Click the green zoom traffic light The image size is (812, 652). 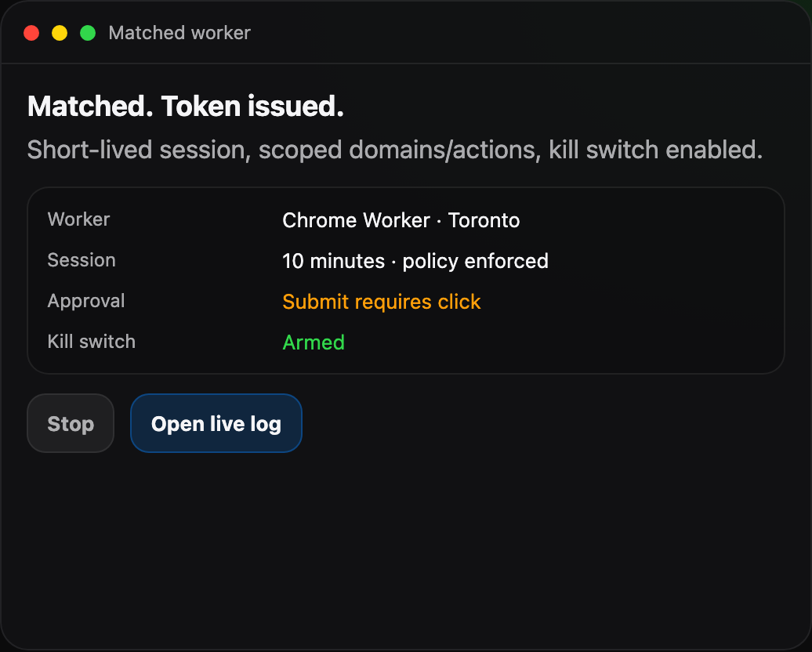tap(87, 33)
